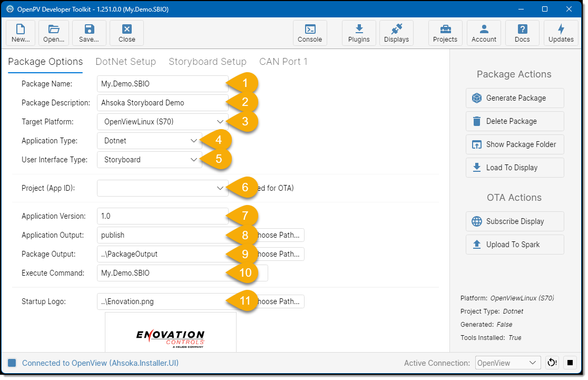Open the Console window
The width and height of the screenshot is (588, 380).
pyautogui.click(x=310, y=33)
